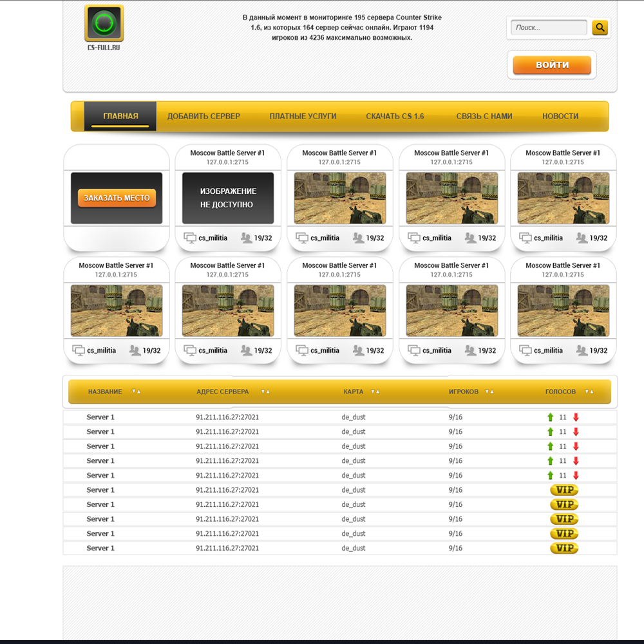644x644 pixels.
Task: Click green up arrow in the third table row
Action: click(x=550, y=446)
